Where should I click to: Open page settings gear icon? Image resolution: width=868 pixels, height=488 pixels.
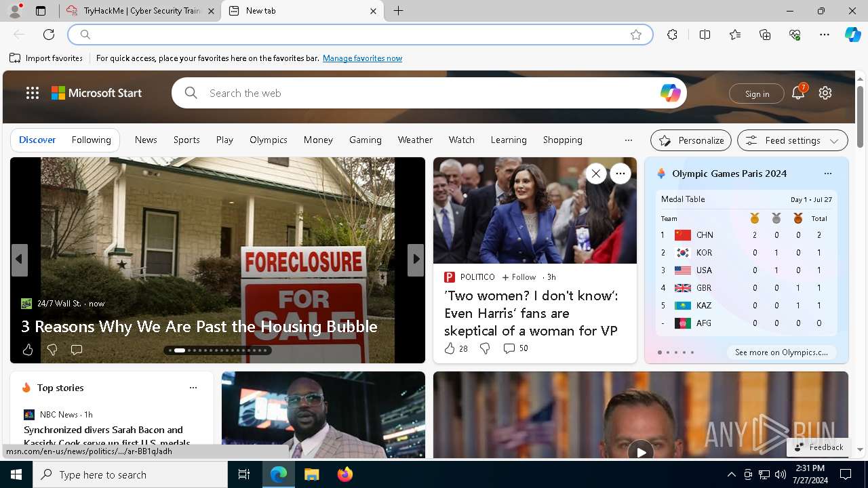[825, 94]
